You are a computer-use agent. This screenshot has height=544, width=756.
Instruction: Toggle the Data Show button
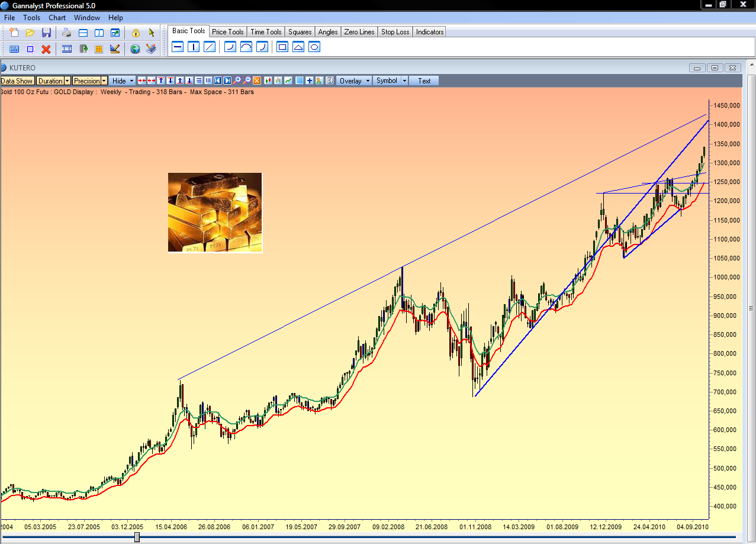click(17, 81)
